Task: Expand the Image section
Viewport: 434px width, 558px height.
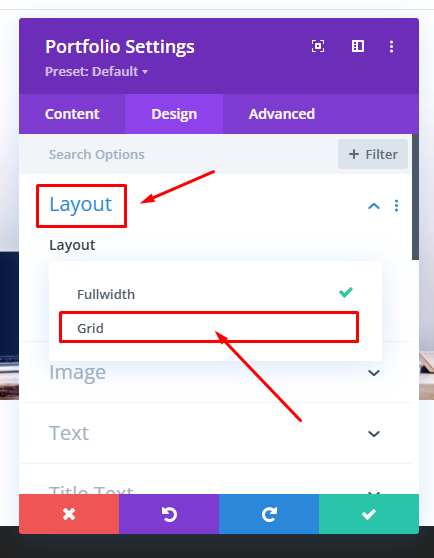Action: coord(215,373)
